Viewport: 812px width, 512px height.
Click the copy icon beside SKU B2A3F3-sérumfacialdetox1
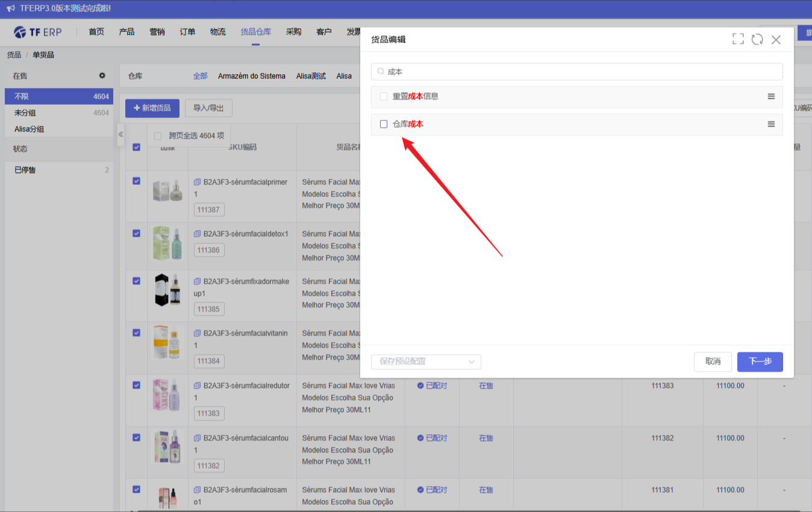(197, 234)
